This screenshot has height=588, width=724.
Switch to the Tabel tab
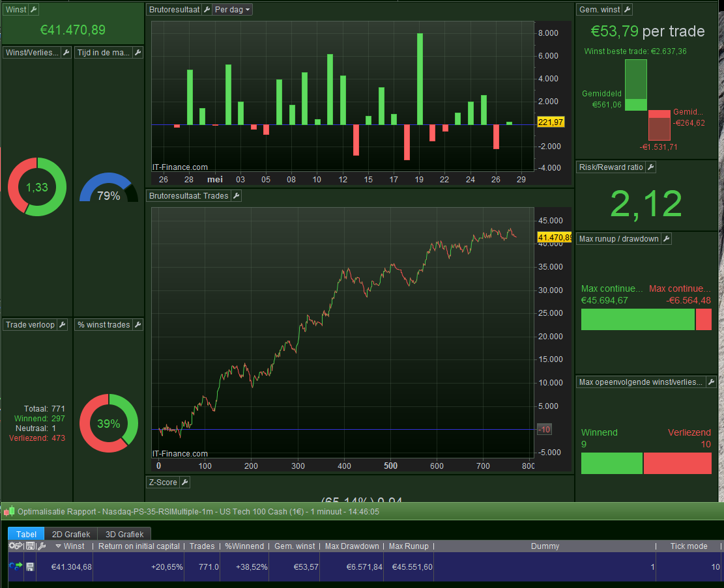(26, 534)
